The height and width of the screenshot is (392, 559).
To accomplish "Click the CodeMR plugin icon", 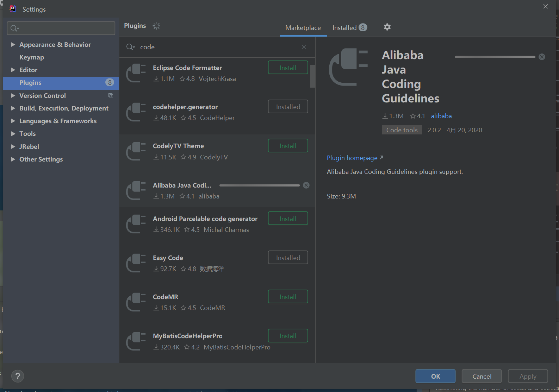I will [136, 302].
